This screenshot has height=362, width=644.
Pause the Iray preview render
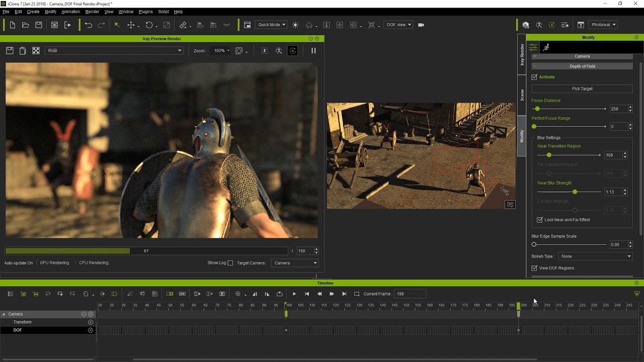click(x=313, y=50)
